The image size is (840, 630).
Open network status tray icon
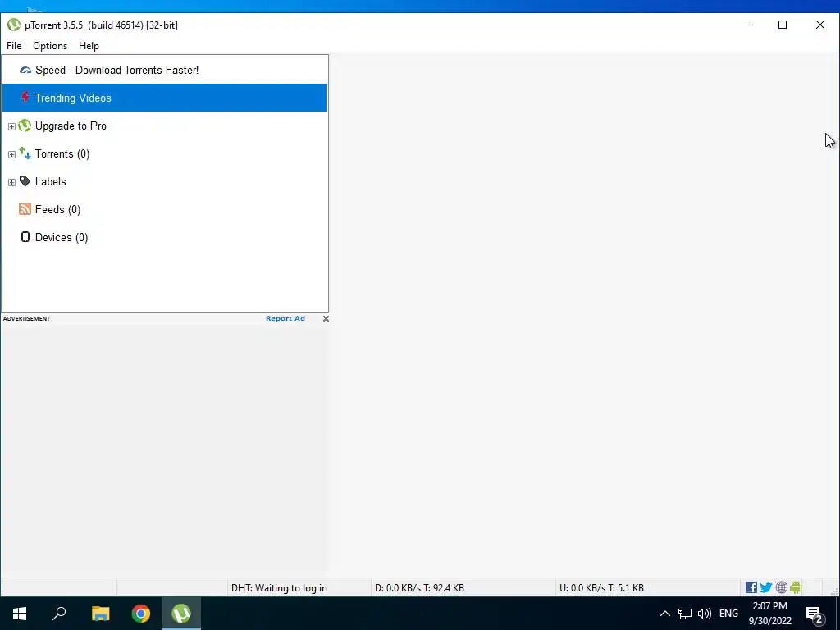(685, 614)
